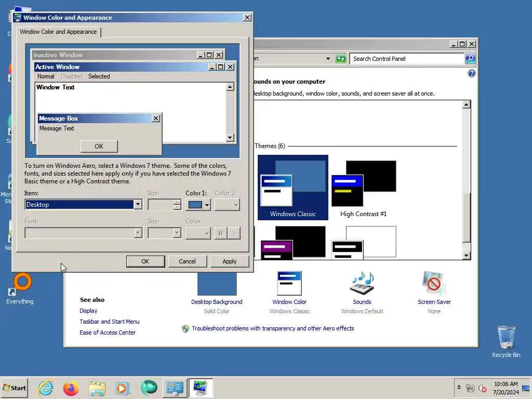Open Windows Explorer folder icon in taskbar
Image resolution: width=532 pixels, height=399 pixels.
coord(97,388)
